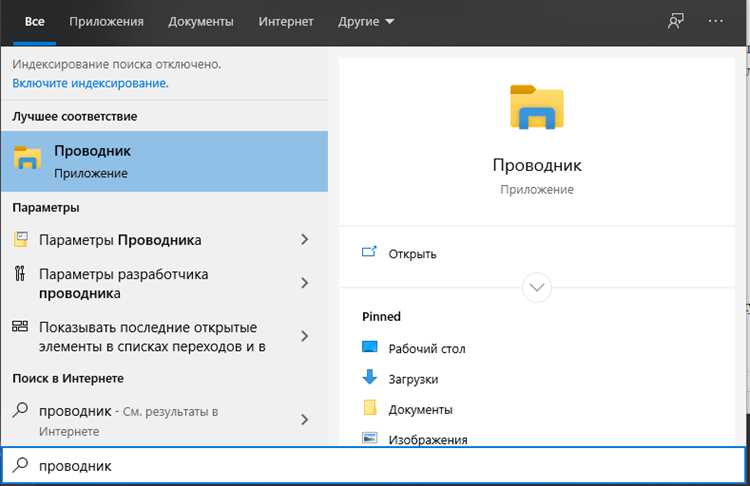
Task: Switch to the Интернет tab
Action: click(286, 22)
